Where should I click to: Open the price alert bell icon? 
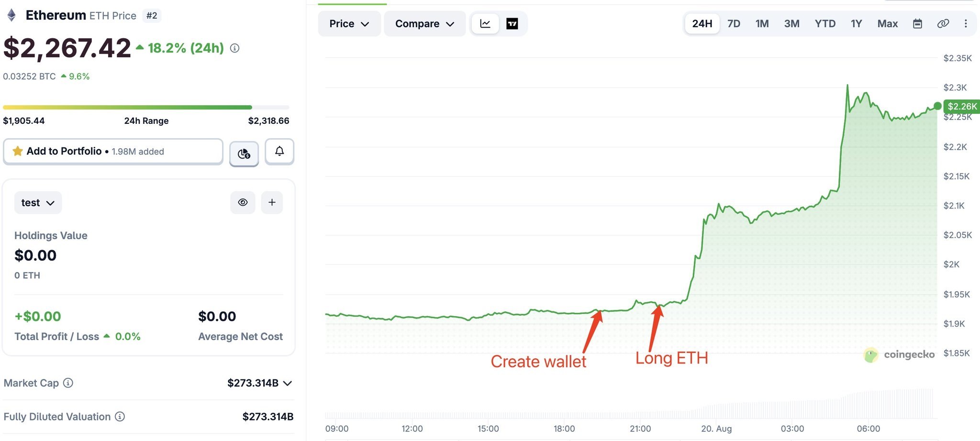279,152
